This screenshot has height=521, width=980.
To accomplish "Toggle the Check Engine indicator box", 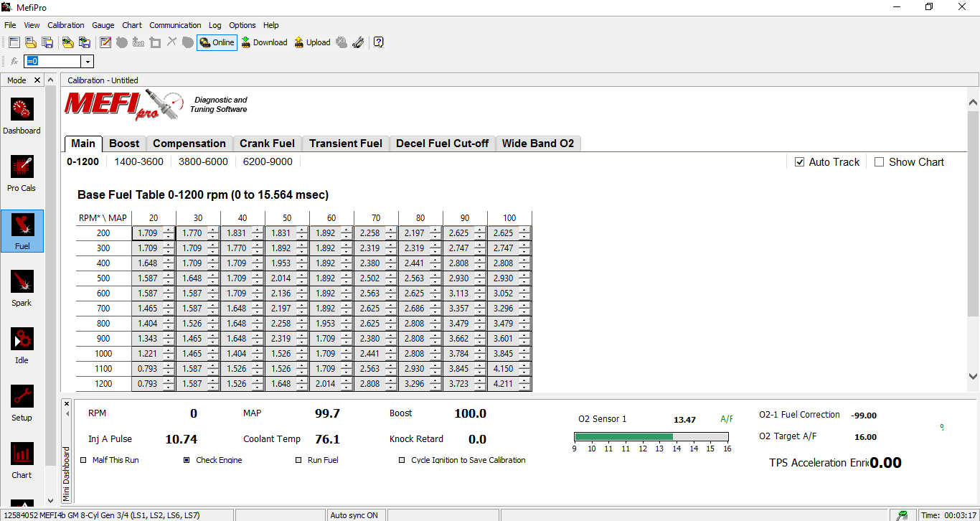I will 187,460.
